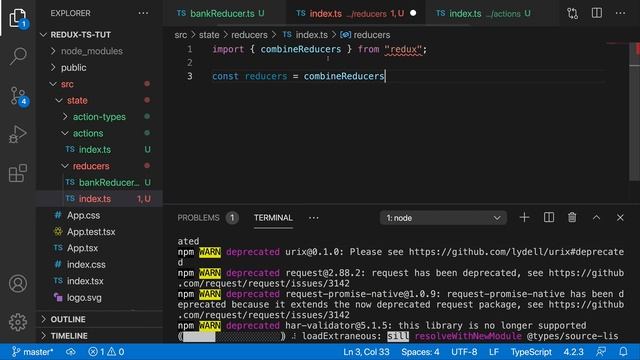Open bankReducer.ts in explorer tree

coord(109,182)
